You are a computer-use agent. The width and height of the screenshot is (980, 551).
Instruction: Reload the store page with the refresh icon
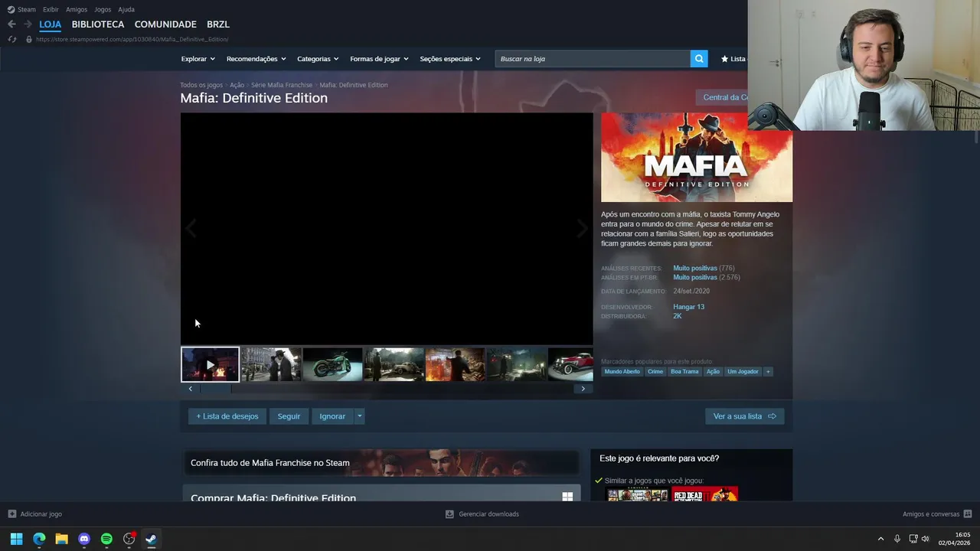pyautogui.click(x=11, y=39)
